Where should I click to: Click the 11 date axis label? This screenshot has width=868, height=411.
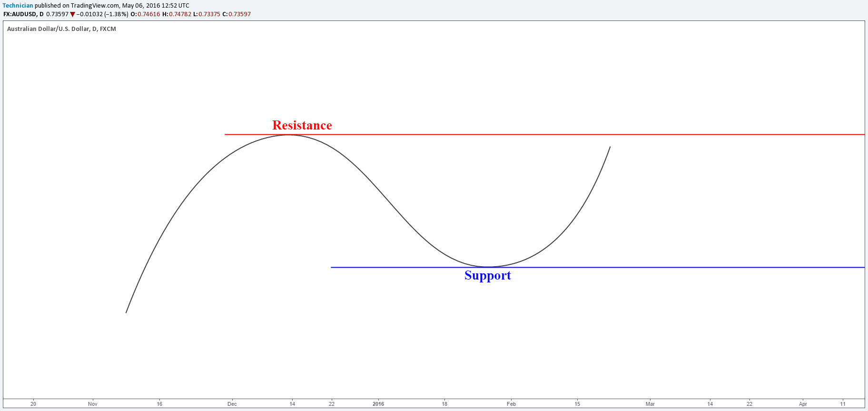tap(843, 404)
